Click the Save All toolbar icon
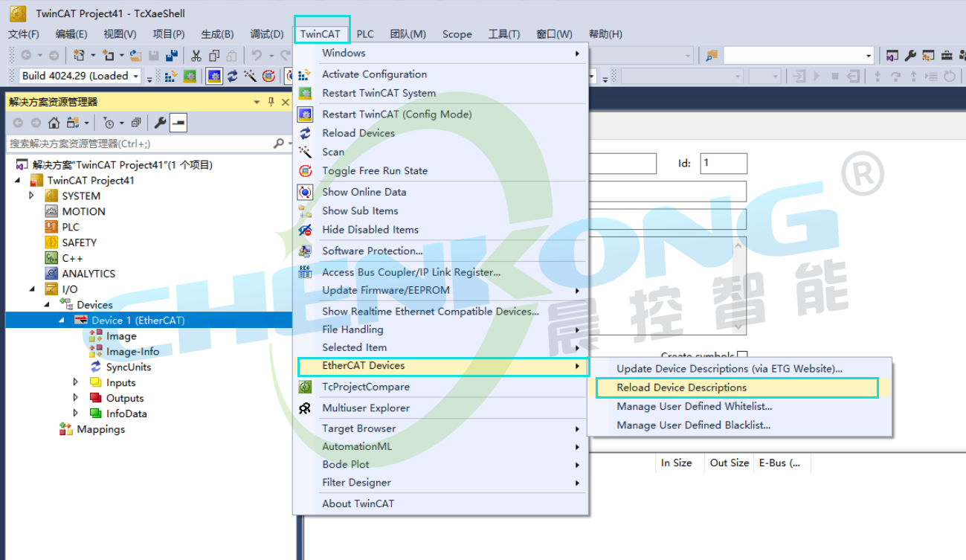966x560 pixels. click(172, 55)
